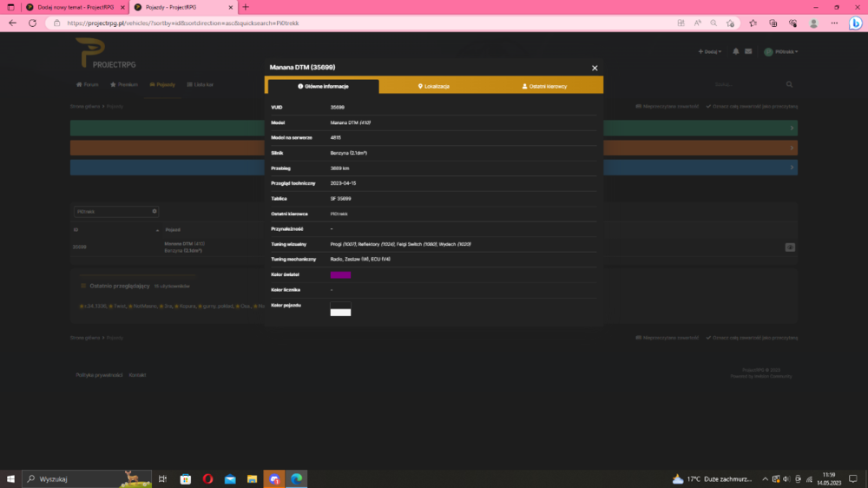Click vehicle ID 35699 in the table

80,247
